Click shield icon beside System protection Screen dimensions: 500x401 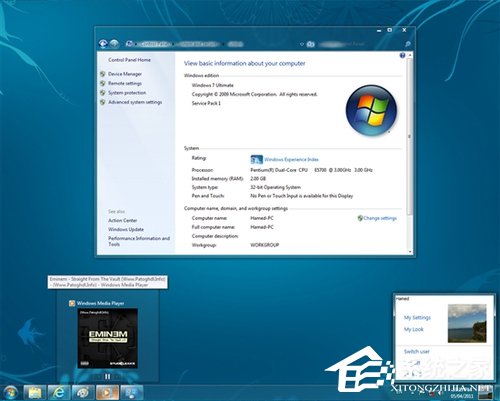click(x=103, y=93)
